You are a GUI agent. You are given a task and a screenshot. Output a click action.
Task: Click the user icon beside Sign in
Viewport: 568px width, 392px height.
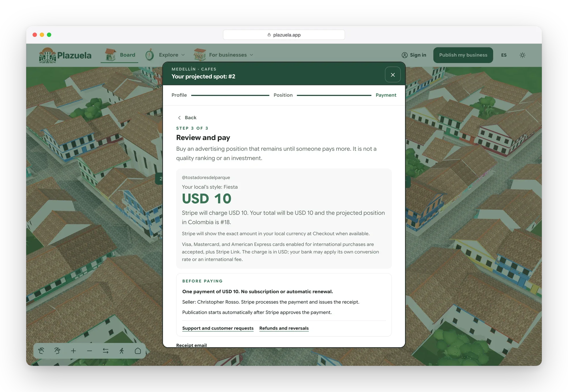click(404, 55)
